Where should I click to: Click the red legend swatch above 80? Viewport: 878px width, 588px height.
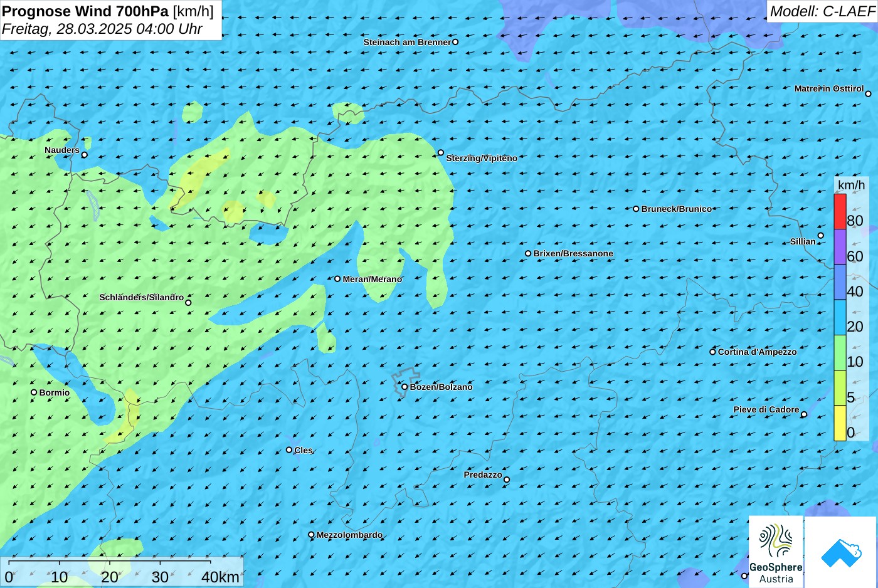coord(840,212)
